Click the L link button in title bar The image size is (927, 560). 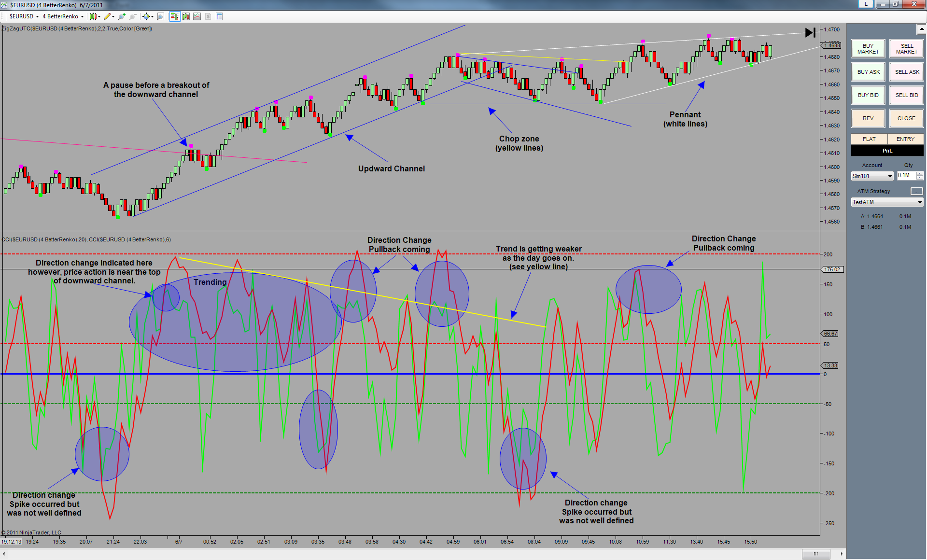click(x=866, y=4)
